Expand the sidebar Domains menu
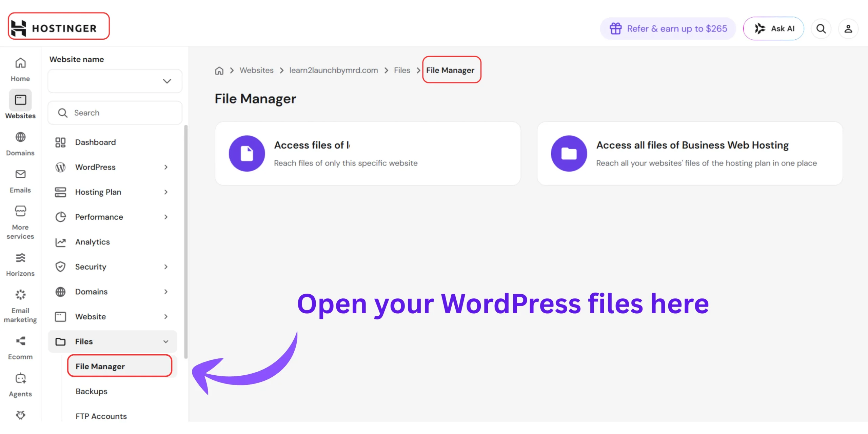Screen dimensions: 868x434 [113, 292]
